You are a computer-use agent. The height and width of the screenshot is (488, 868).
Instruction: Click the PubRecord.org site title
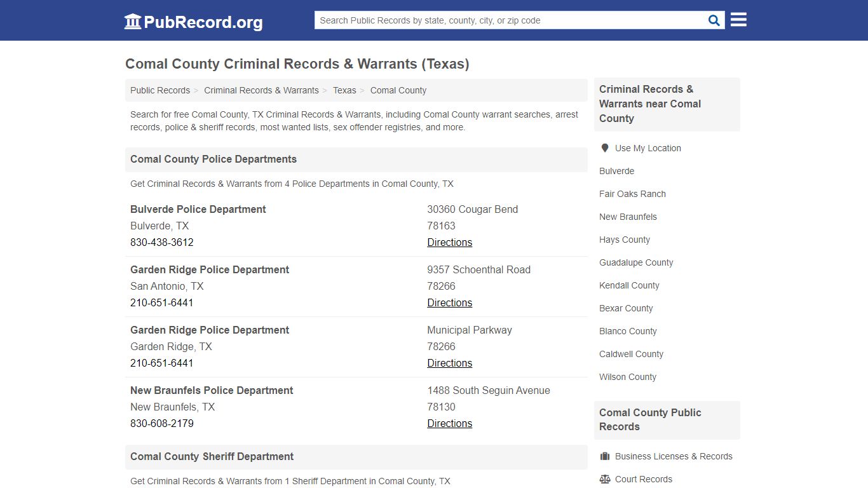(203, 22)
